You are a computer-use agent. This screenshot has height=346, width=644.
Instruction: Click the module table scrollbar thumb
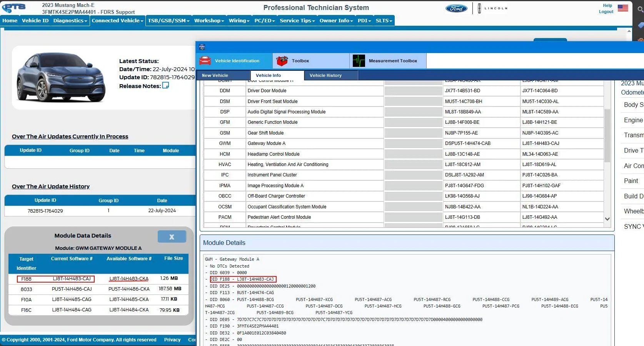607,135
